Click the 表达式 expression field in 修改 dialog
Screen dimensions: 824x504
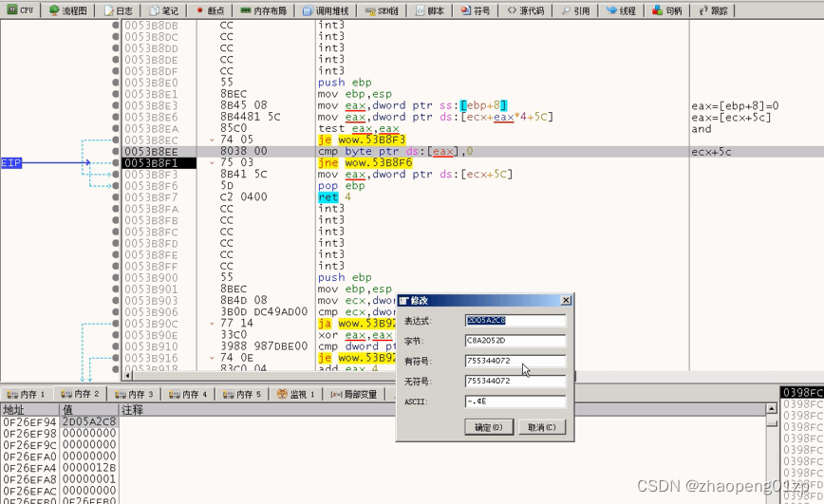pyautogui.click(x=515, y=321)
